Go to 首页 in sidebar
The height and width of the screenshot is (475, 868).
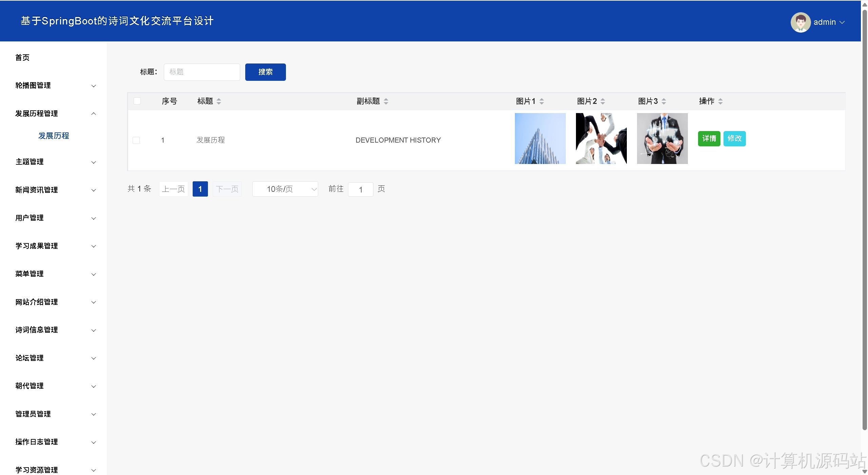[x=22, y=57]
